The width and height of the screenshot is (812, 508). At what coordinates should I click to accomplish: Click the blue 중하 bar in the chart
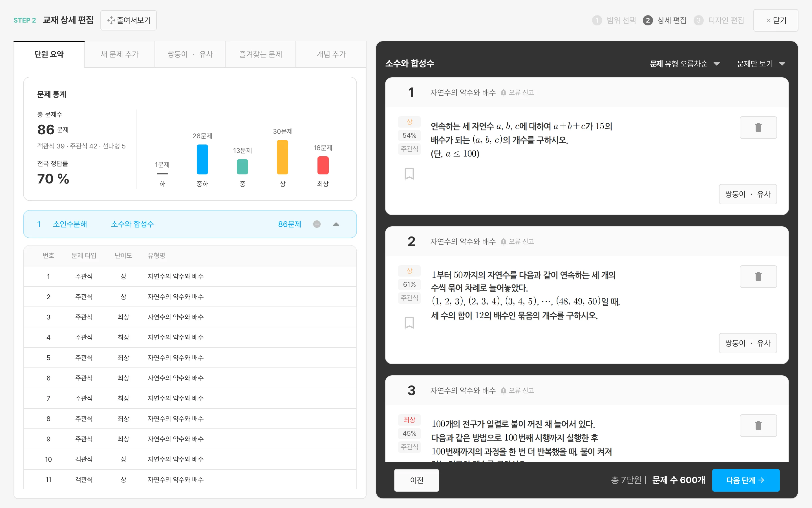[202, 159]
